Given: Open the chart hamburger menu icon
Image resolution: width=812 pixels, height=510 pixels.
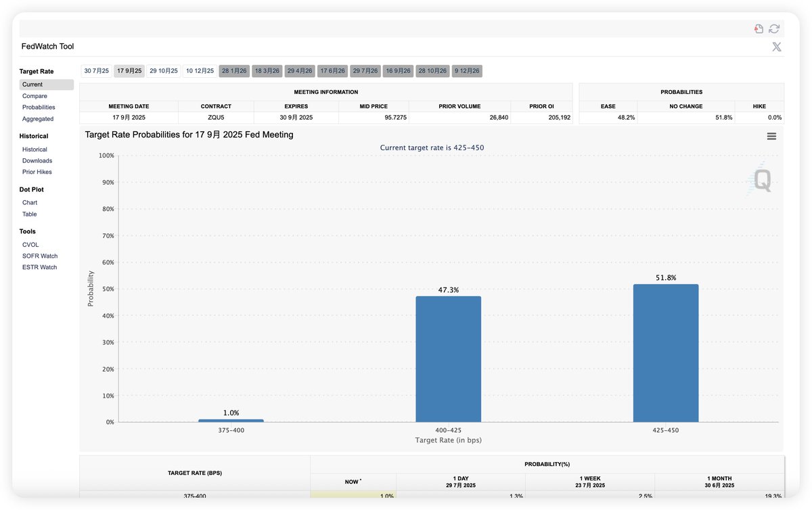Looking at the screenshot, I should point(771,136).
